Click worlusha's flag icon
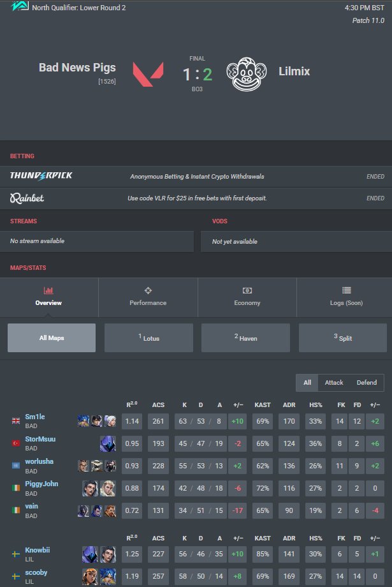This screenshot has height=587, width=392. pos(16,466)
